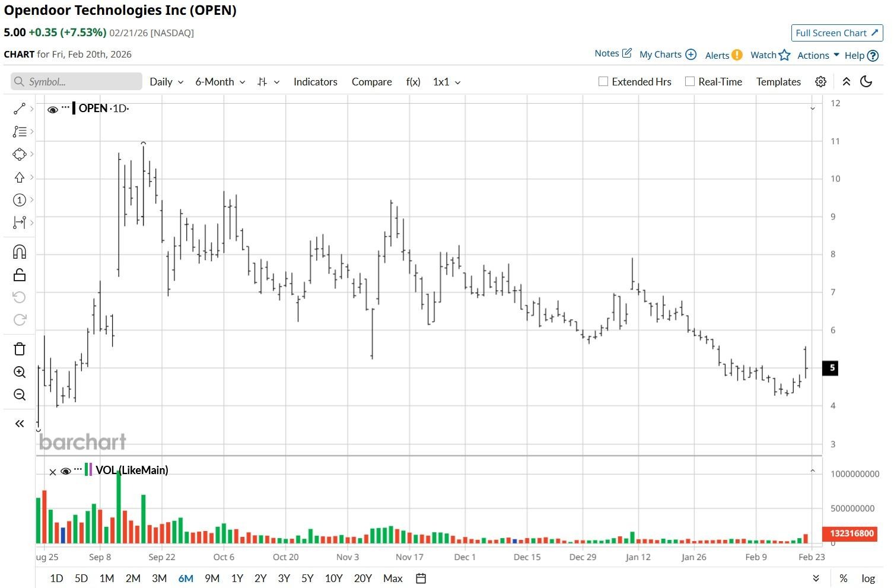
Task: Select the 1M time range
Action: tap(107, 579)
